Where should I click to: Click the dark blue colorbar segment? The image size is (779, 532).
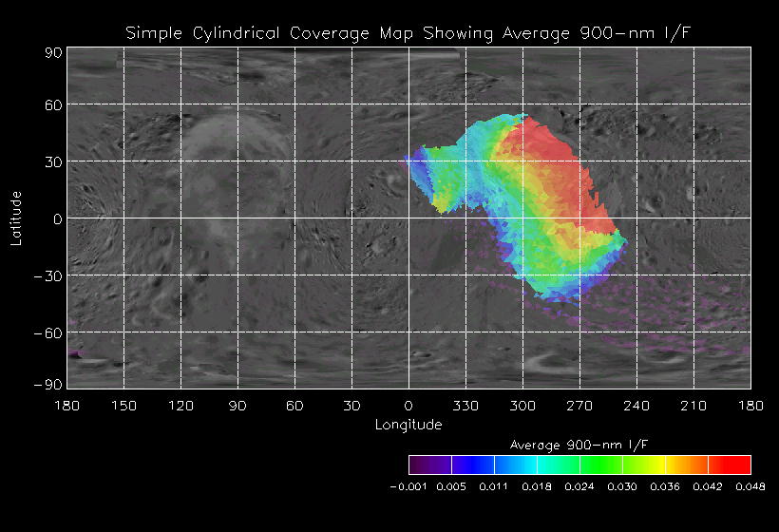[x=473, y=465]
